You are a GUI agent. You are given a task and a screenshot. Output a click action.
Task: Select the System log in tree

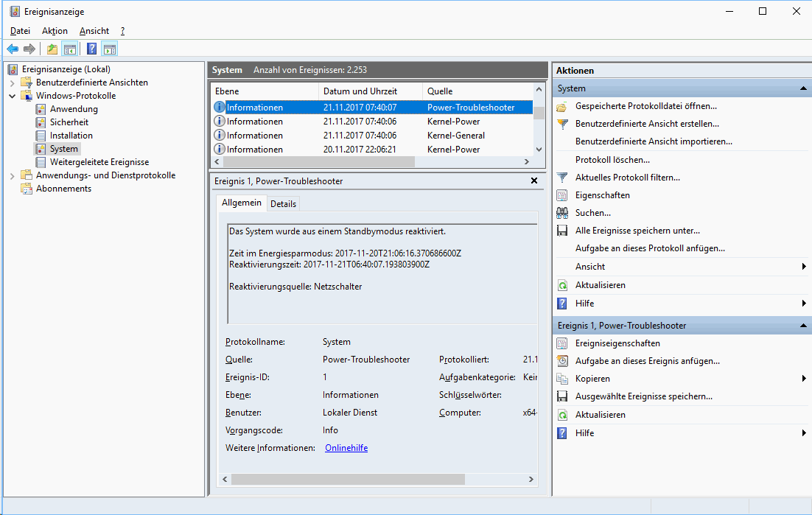[63, 149]
